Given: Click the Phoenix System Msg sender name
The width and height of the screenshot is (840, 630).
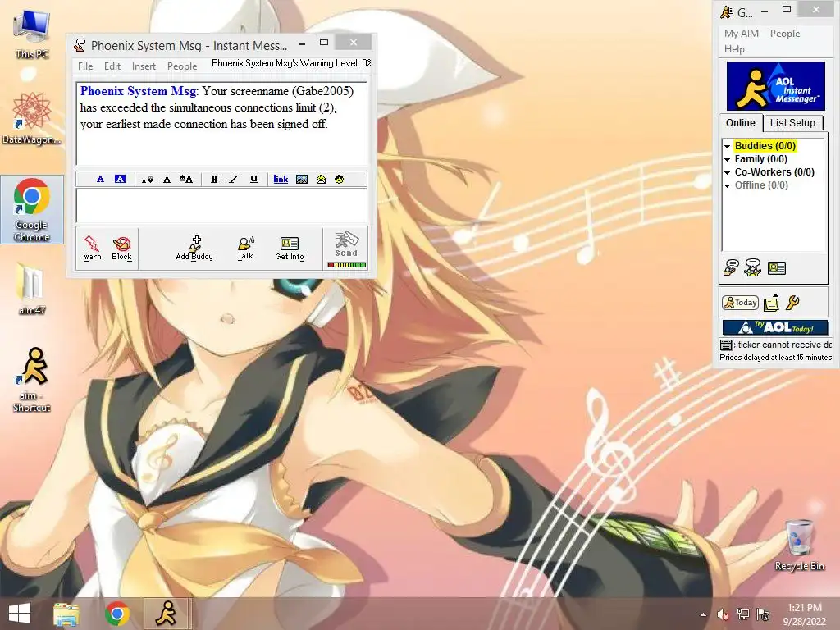Looking at the screenshot, I should pyautogui.click(x=138, y=91).
